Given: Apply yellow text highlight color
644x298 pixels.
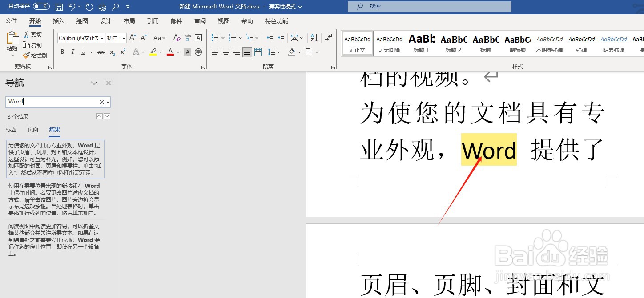Looking at the screenshot, I should tap(153, 52).
